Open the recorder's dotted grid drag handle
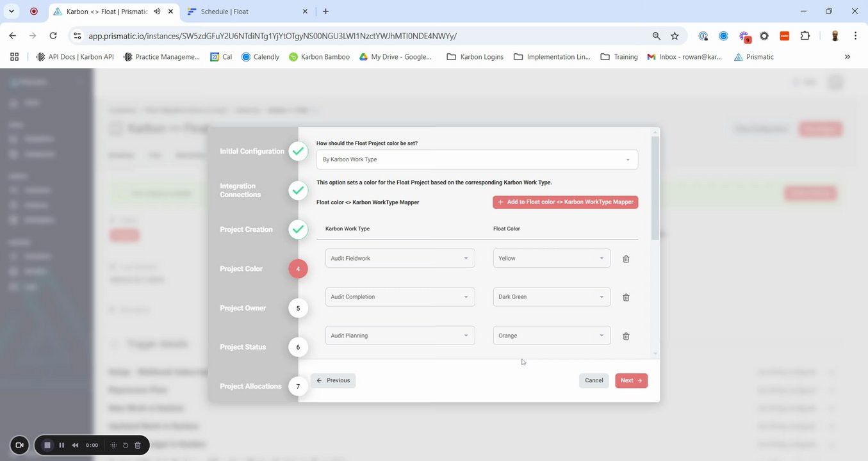This screenshot has height=461, width=868. [113, 445]
